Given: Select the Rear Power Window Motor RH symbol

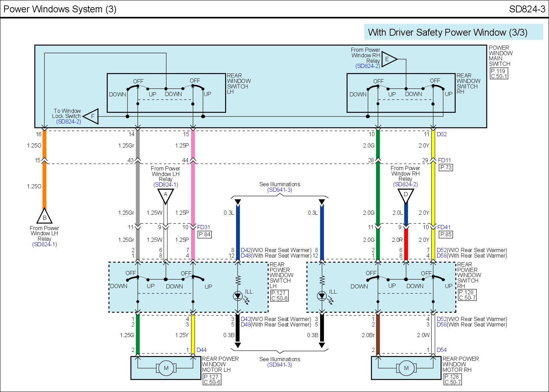Looking at the screenshot, I should (406, 368).
